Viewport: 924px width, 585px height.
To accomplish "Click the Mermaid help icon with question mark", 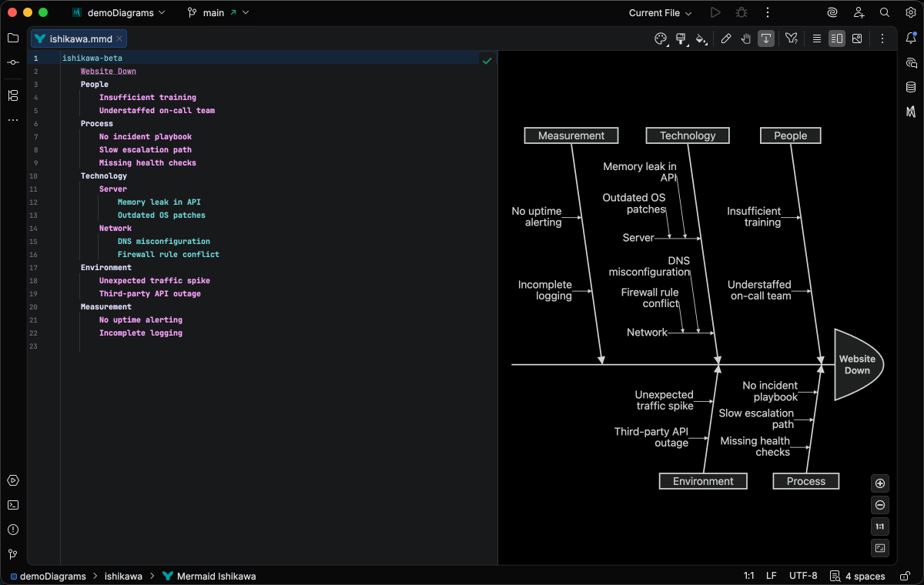I will (791, 38).
